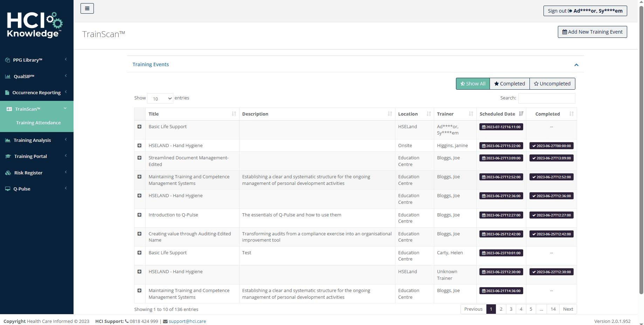644x325 pixels.
Task: Collapse the Training Events panel
Action: point(576,65)
